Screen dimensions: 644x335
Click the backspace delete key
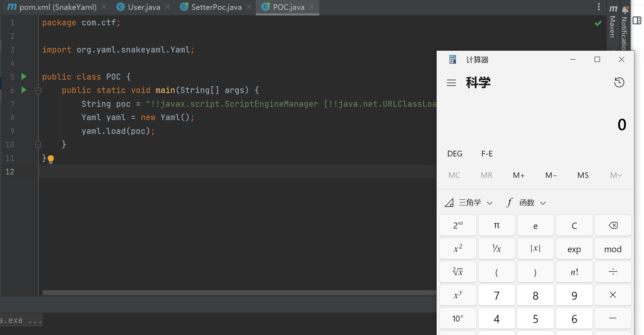(613, 225)
